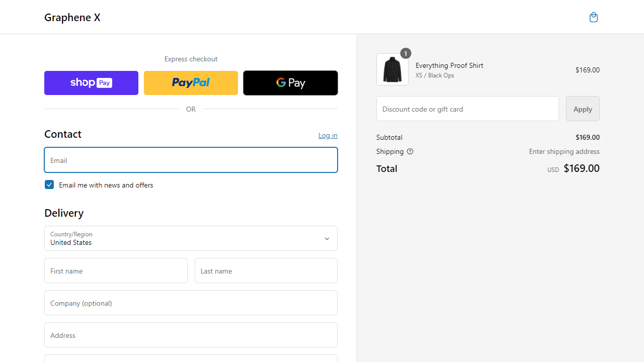Screen dimensions: 644x362
Task: Click the Express checkout heading
Action: point(191,59)
